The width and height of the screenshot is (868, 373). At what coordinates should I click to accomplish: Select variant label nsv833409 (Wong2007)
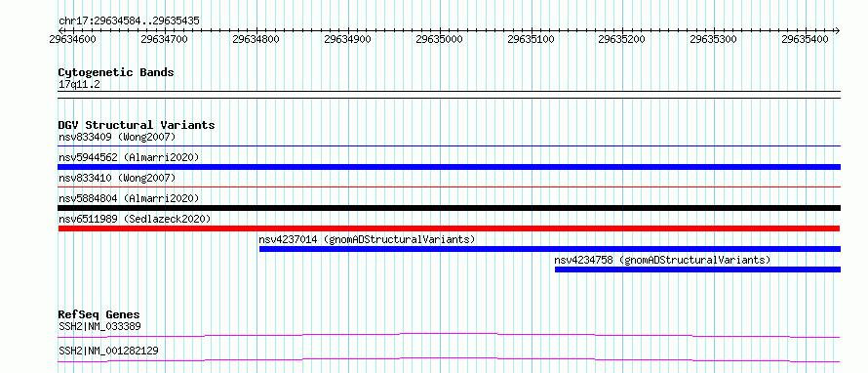point(117,137)
